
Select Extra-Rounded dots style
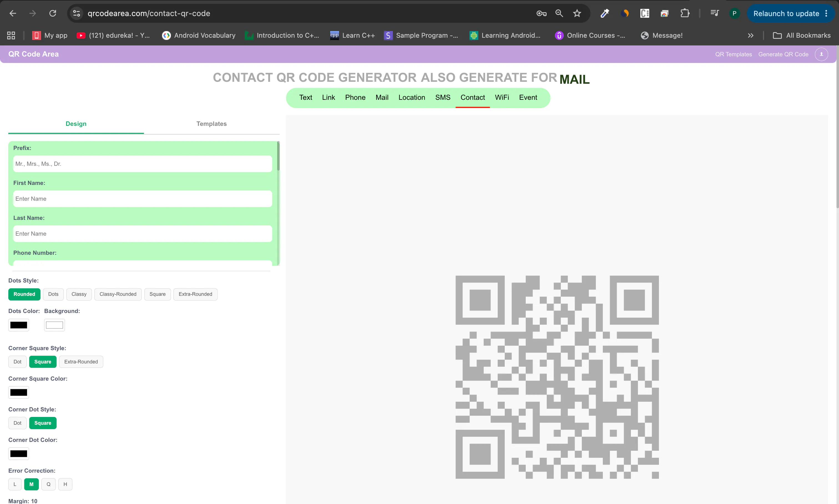(x=195, y=294)
